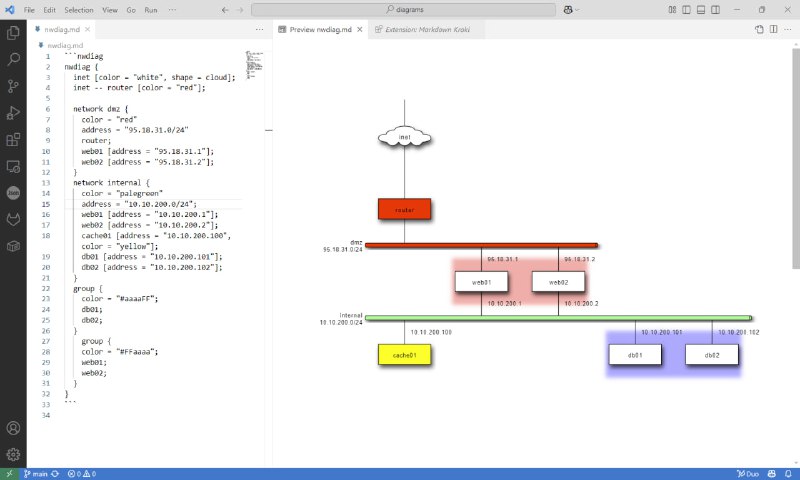
Task: Open Copilot status bar icon
Action: (x=772, y=474)
